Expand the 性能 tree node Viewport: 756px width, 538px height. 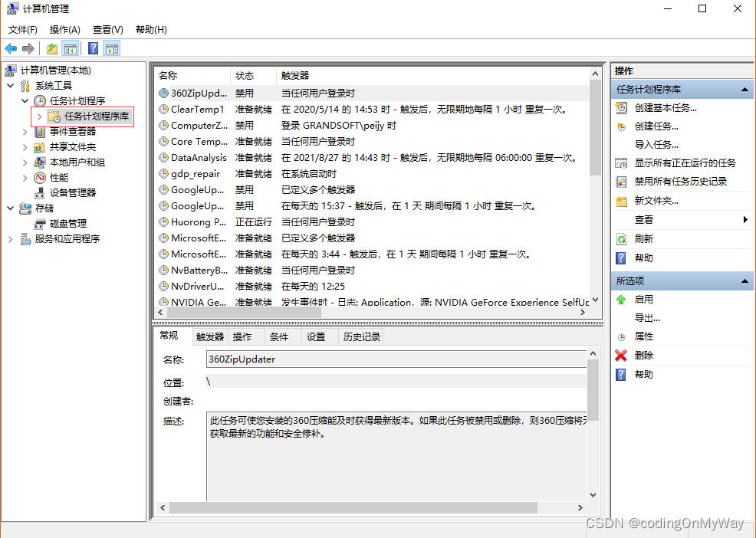click(25, 178)
